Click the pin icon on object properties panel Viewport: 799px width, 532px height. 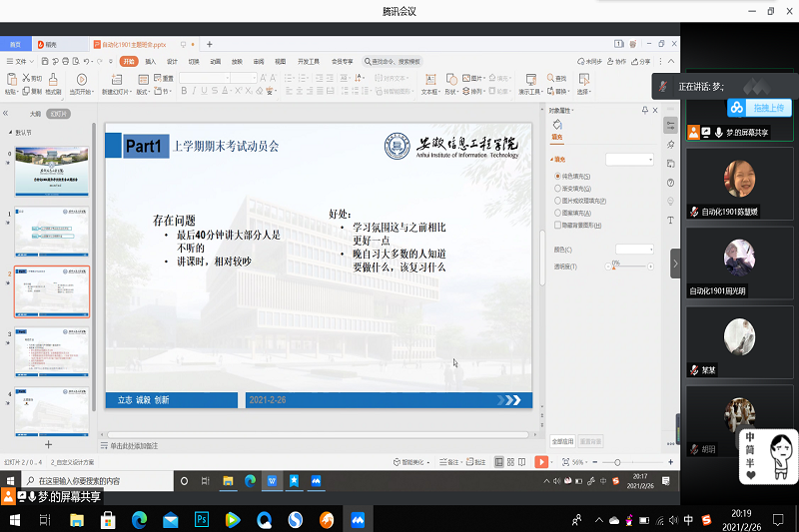click(645, 110)
